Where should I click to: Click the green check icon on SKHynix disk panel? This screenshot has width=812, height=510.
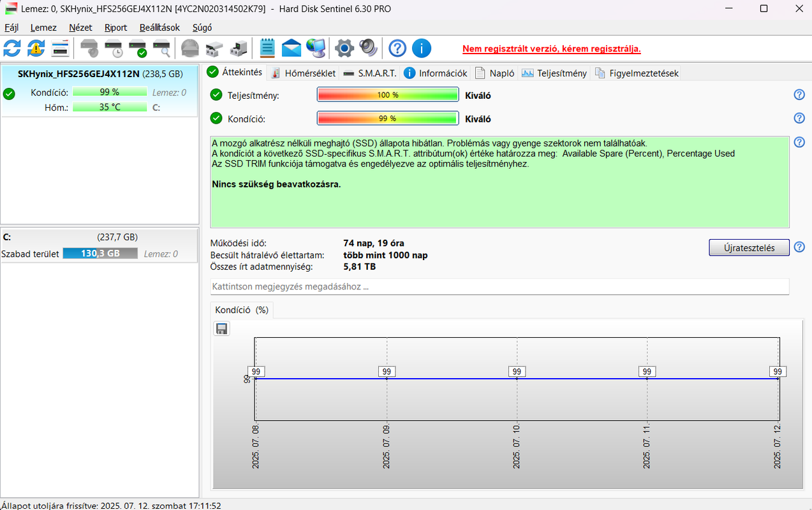pos(9,94)
